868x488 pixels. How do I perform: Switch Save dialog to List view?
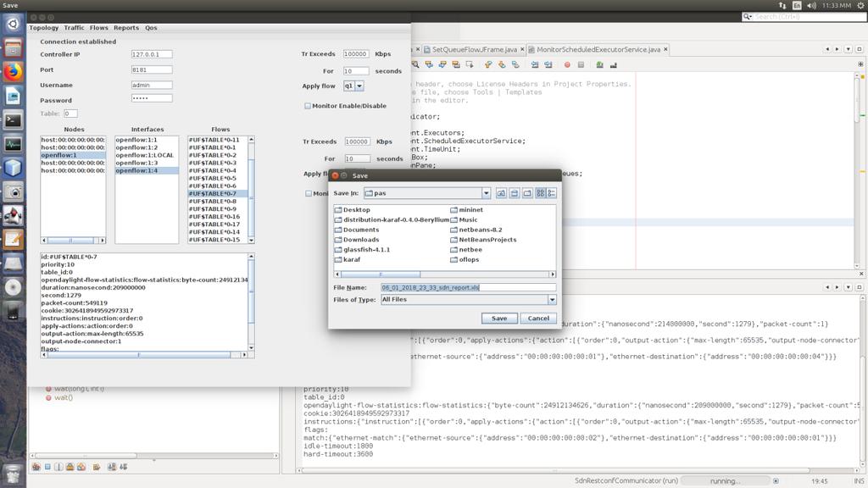(x=540, y=193)
